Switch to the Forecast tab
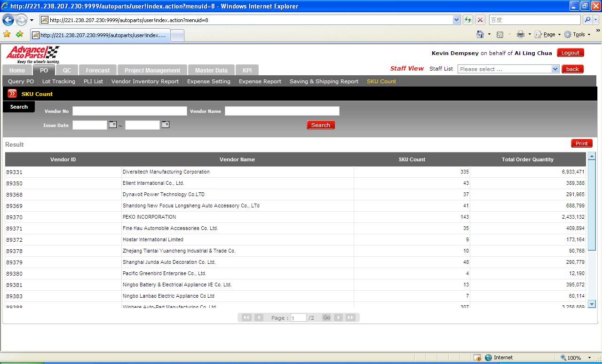 97,70
